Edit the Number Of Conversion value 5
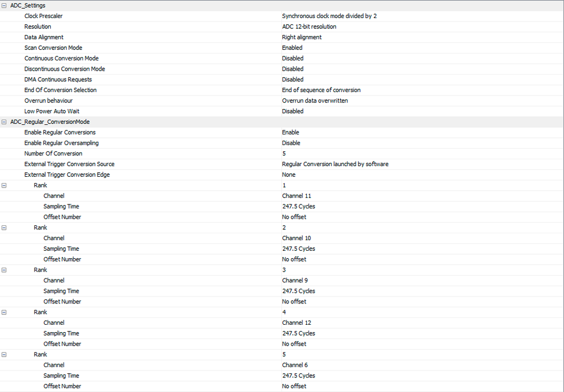 (284, 154)
